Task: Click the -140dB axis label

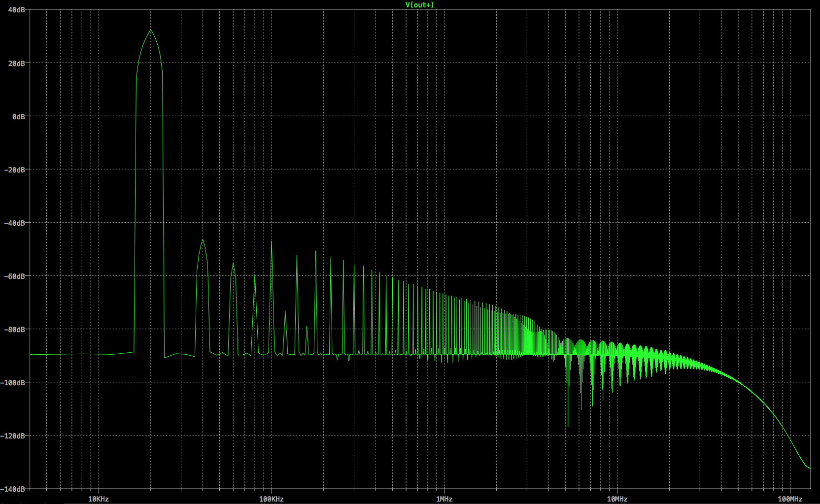Action: (x=13, y=489)
